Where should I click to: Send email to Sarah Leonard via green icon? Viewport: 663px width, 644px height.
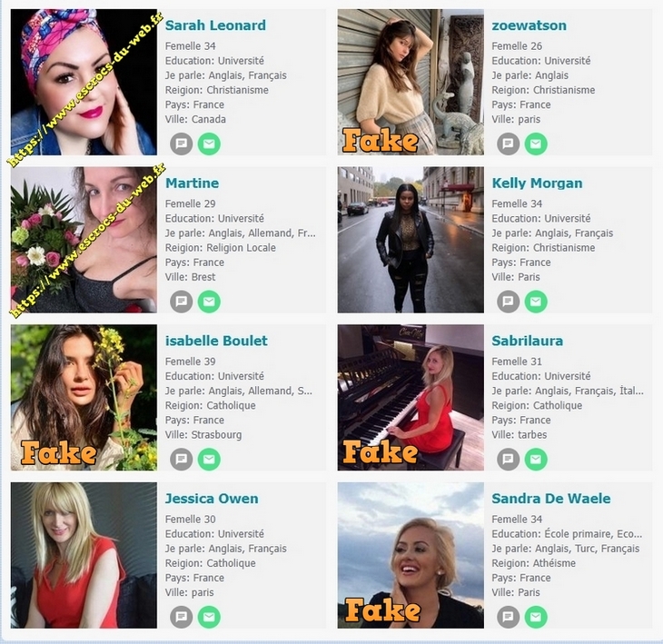209,144
